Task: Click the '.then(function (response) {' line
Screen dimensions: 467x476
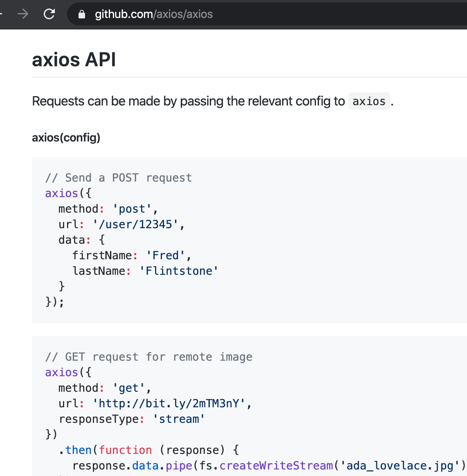Action: click(x=149, y=450)
